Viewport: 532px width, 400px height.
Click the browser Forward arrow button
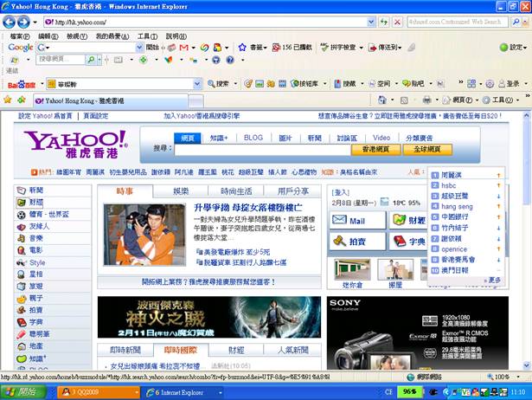click(23, 23)
